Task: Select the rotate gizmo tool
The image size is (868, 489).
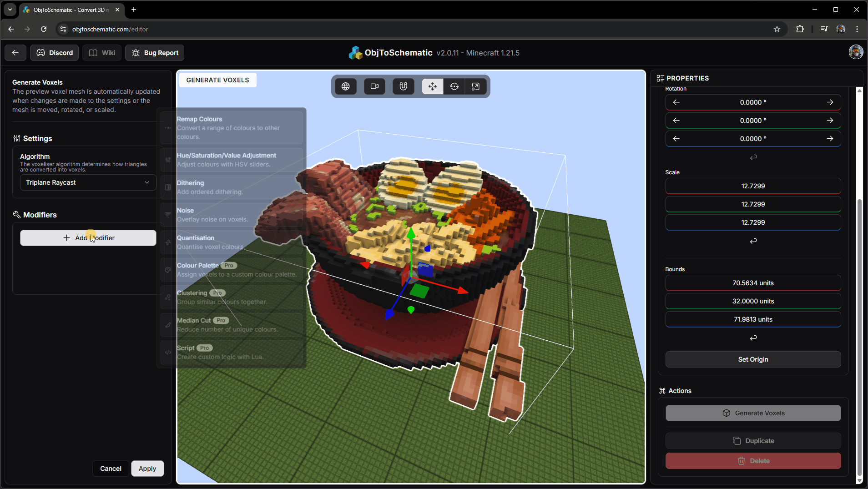Action: click(454, 86)
